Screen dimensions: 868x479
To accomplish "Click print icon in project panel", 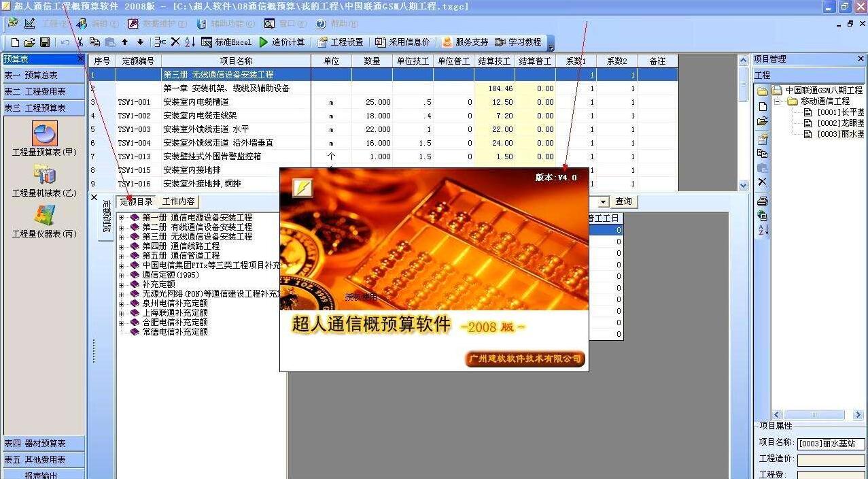I will point(763,201).
